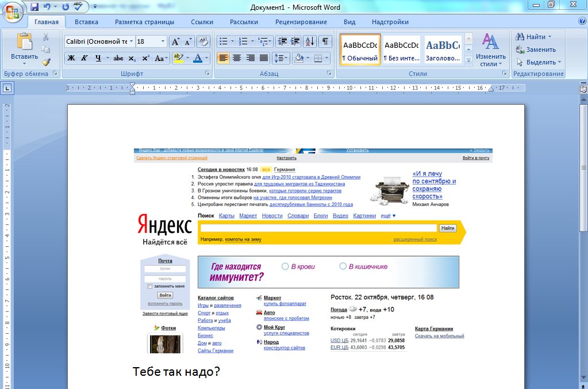Align text right
The image size is (588, 389).
pyautogui.click(x=250, y=58)
